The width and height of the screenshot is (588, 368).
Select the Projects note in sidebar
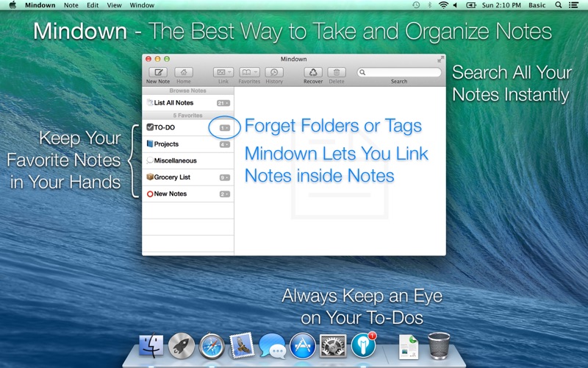click(166, 144)
